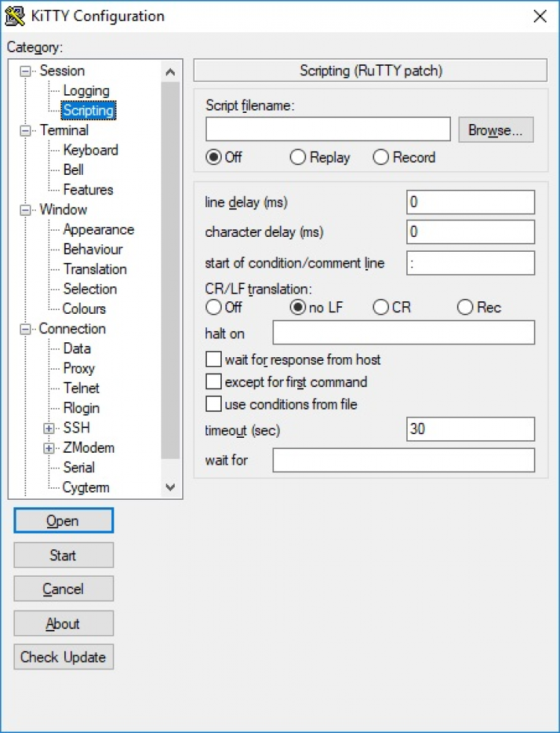The height and width of the screenshot is (733, 560).
Task: Tick use conditions from file
Action: [x=214, y=405]
